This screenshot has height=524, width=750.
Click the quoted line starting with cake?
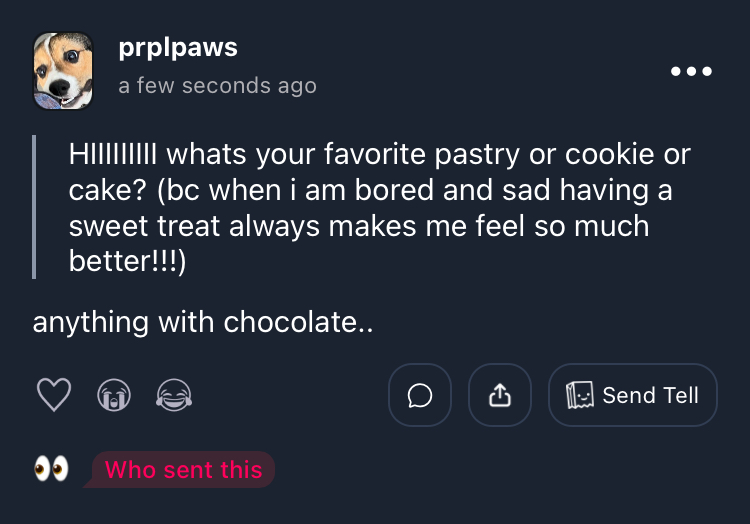point(372,190)
